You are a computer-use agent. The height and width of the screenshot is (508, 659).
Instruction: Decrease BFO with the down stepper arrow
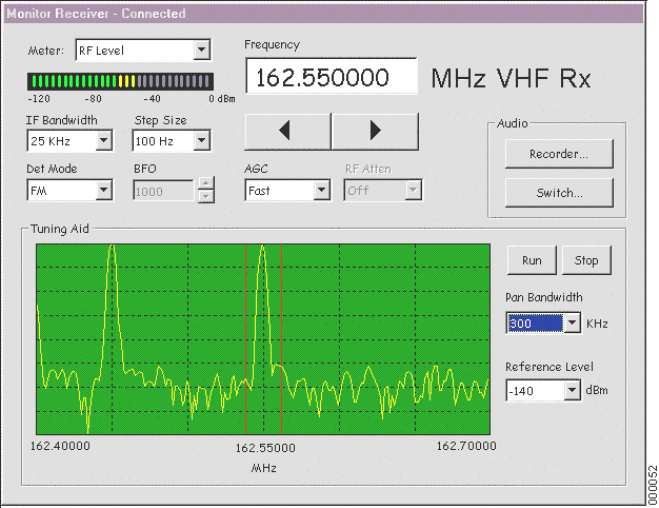[206, 196]
